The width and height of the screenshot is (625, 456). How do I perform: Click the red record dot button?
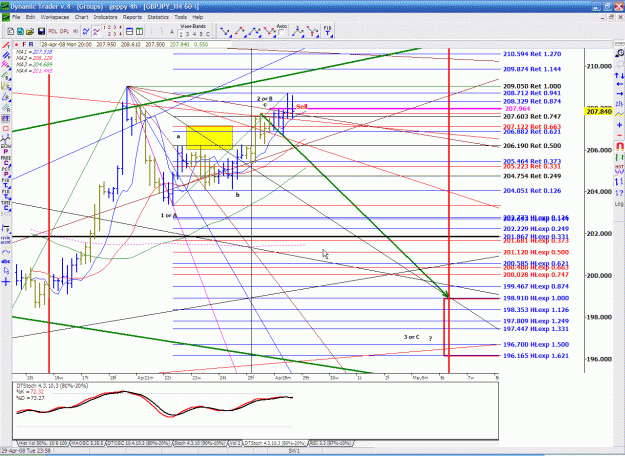pos(16,45)
